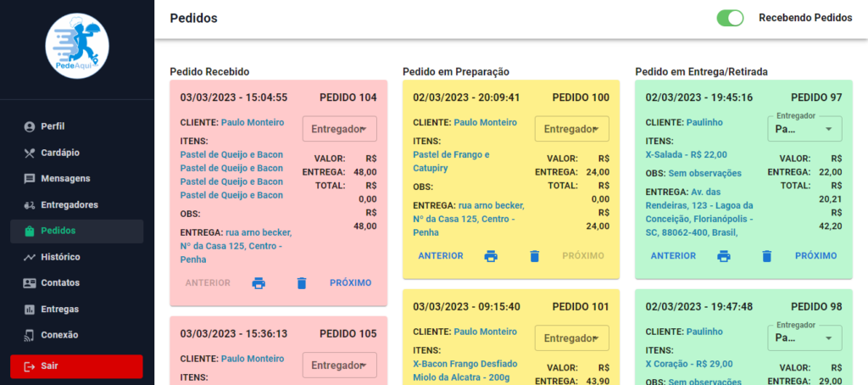Click ANTERIOR on Pedido 100

(441, 256)
